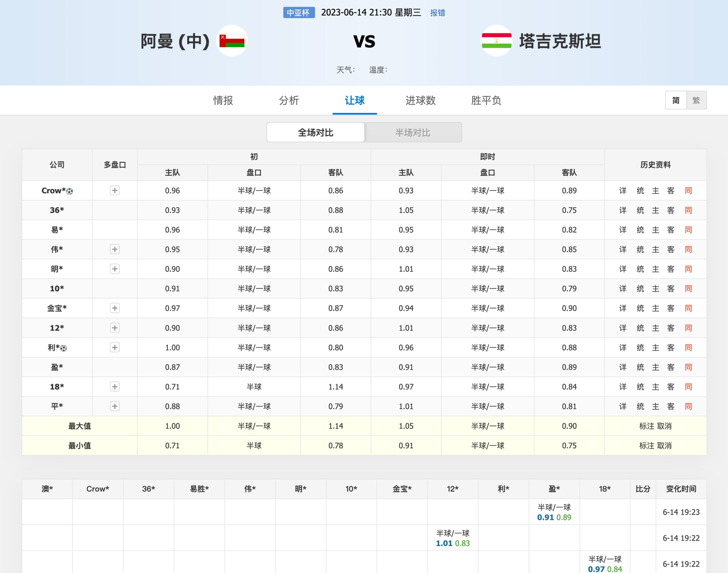Image resolution: width=728 pixels, height=573 pixels.
Task: Expand multi-handicap plus for 12* row
Action: coord(115,328)
